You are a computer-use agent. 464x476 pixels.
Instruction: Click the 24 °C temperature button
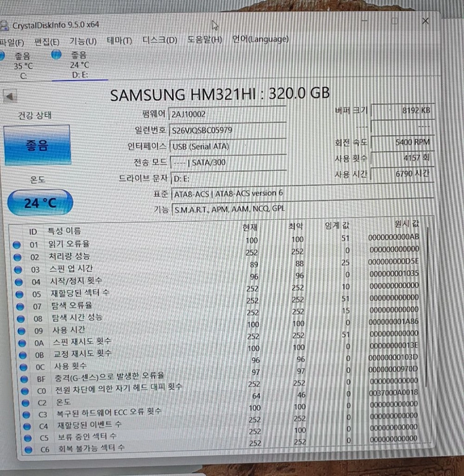tap(40, 203)
